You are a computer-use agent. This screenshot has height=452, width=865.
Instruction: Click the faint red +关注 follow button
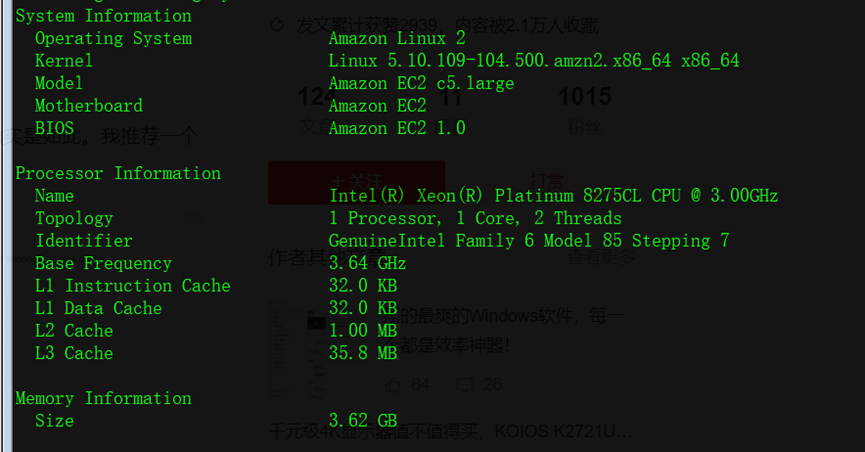click(x=356, y=183)
